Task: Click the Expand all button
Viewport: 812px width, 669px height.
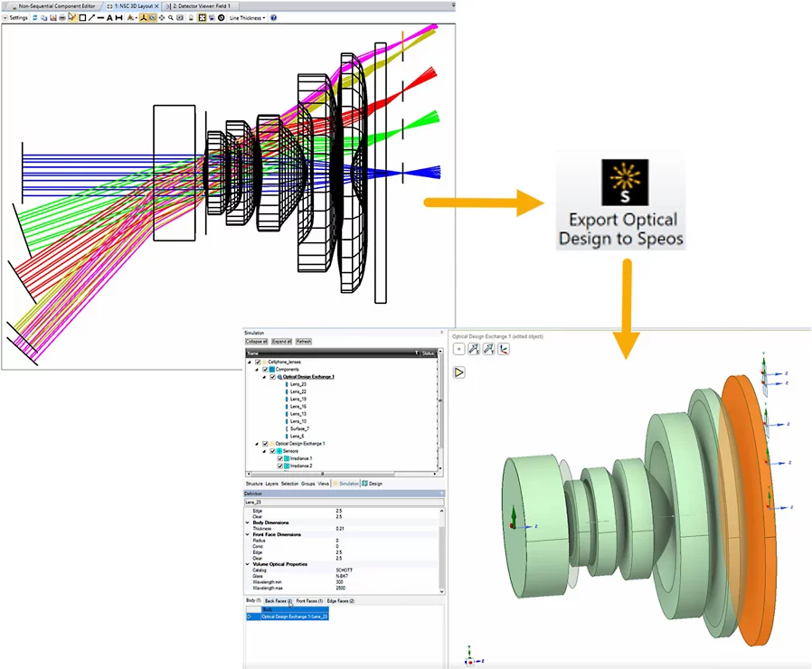Action: (282, 341)
